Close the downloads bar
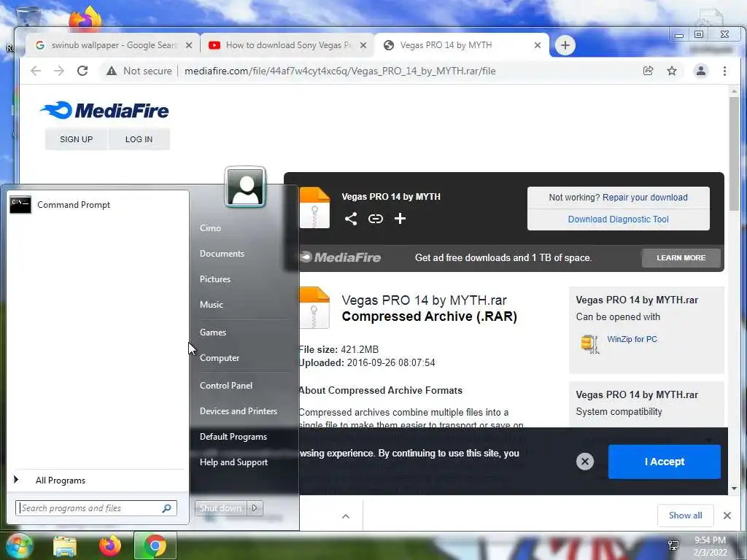Viewport: 747px width, 560px height. click(x=727, y=516)
